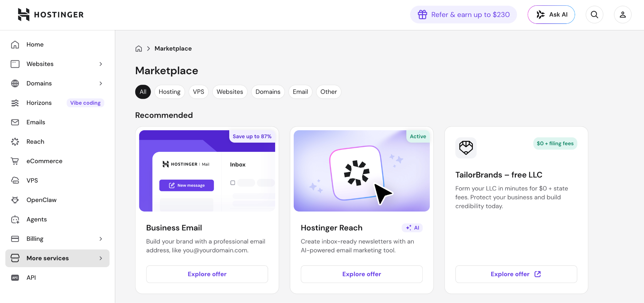Click the Reach sidebar icon

pyautogui.click(x=15, y=142)
